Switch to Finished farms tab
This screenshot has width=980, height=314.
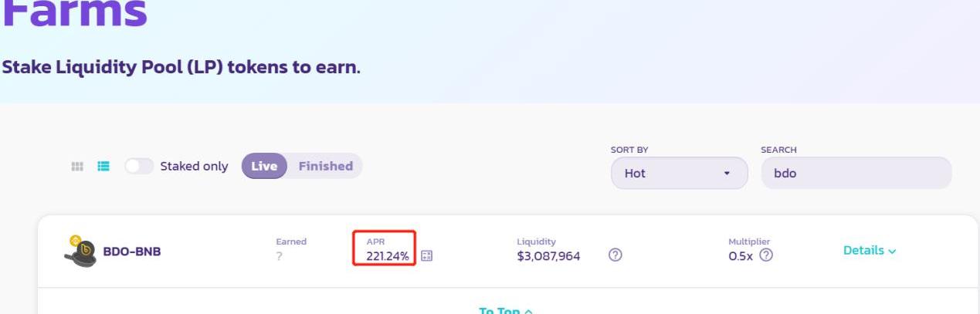[326, 166]
